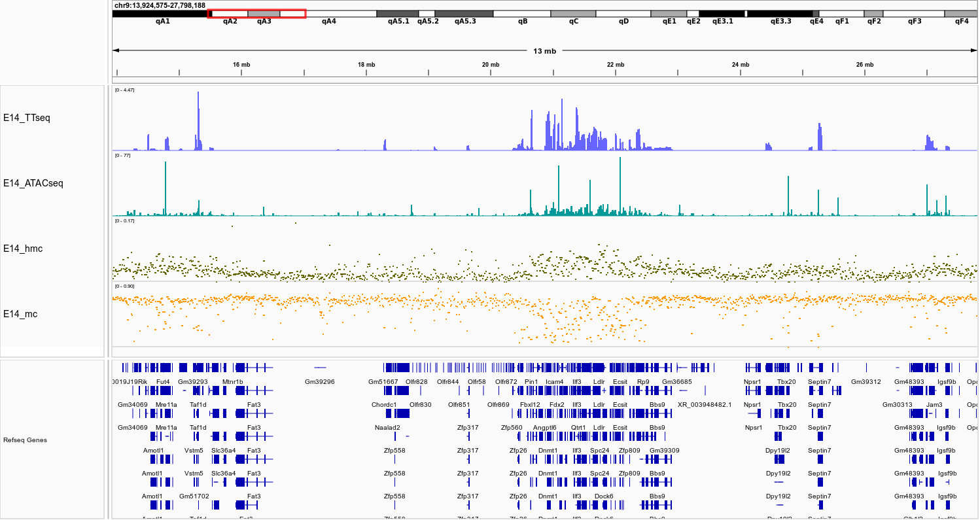Click the Olfr828 gene label

click(x=417, y=381)
